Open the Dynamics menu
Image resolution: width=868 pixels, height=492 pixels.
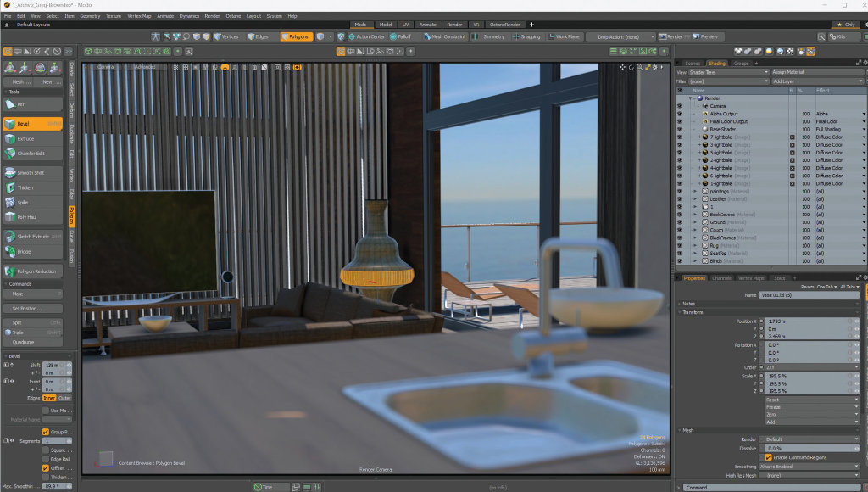[189, 16]
